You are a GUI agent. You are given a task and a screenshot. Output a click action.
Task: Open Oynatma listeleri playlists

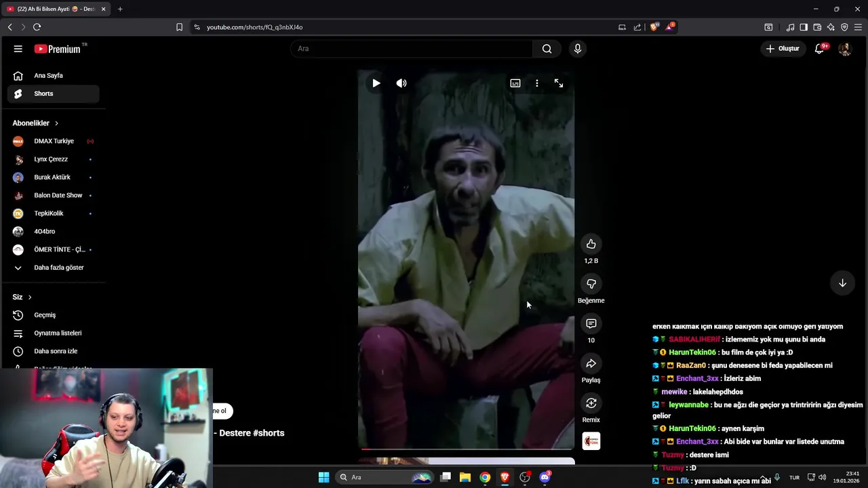(53, 333)
